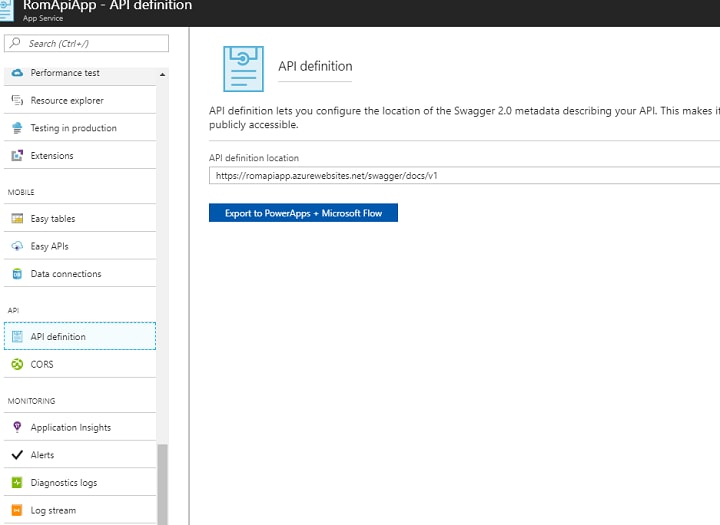The image size is (720, 525).
Task: Click the Diagnostics logs green icon
Action: [x=17, y=483]
